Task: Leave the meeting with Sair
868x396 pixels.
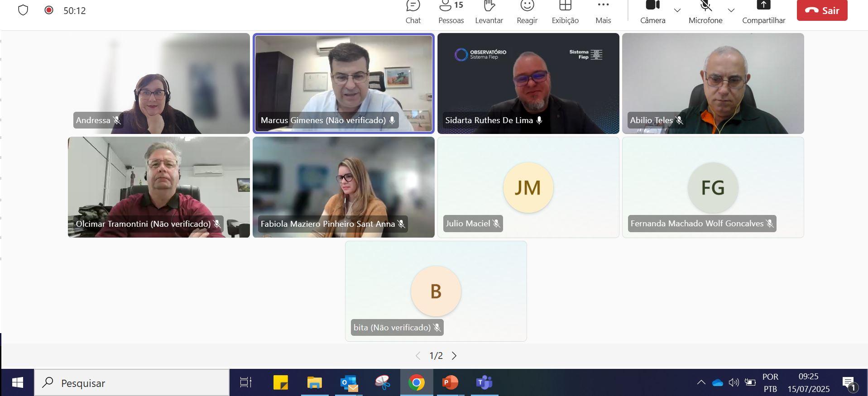Action: coord(822,10)
